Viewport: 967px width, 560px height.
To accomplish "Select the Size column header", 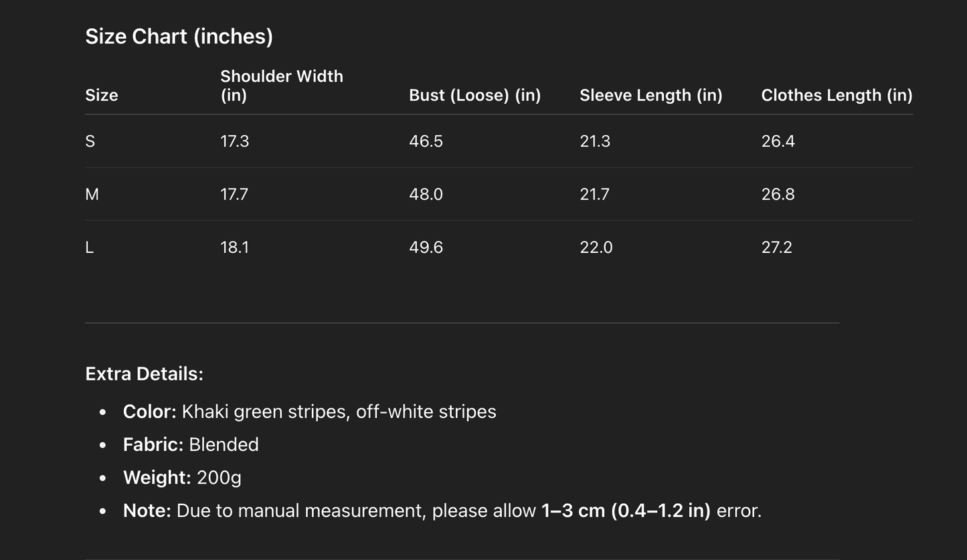I will coord(102,95).
